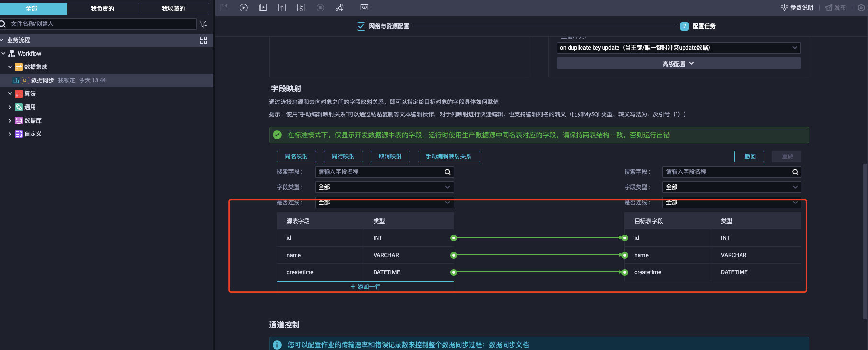Collapse the 数据集成 tree node
Screen dimensions: 868x350
pos(10,67)
